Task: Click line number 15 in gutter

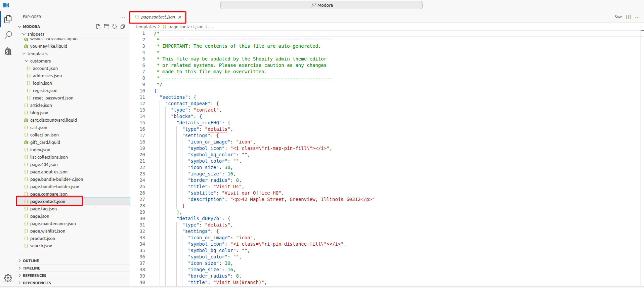Action: point(142,123)
